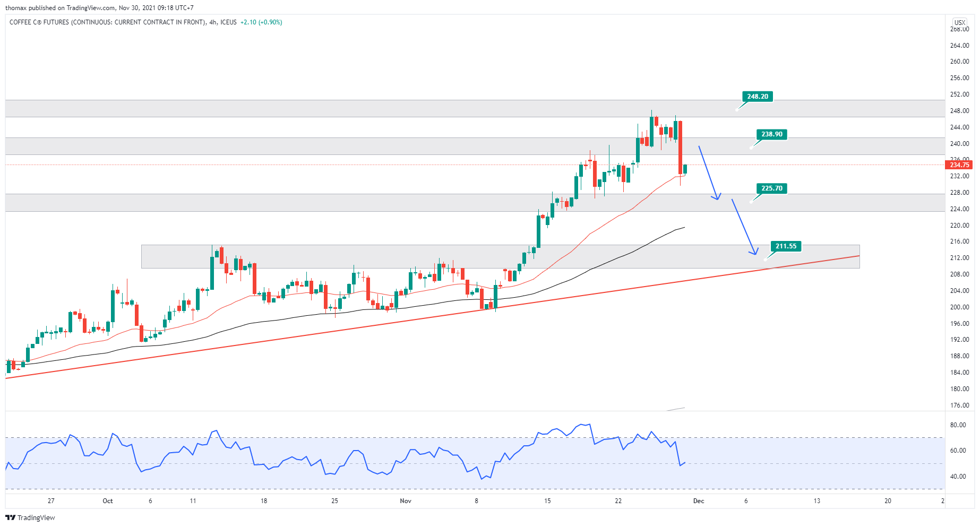
Task: Click the upper blue downward arrow
Action: [x=709, y=172]
